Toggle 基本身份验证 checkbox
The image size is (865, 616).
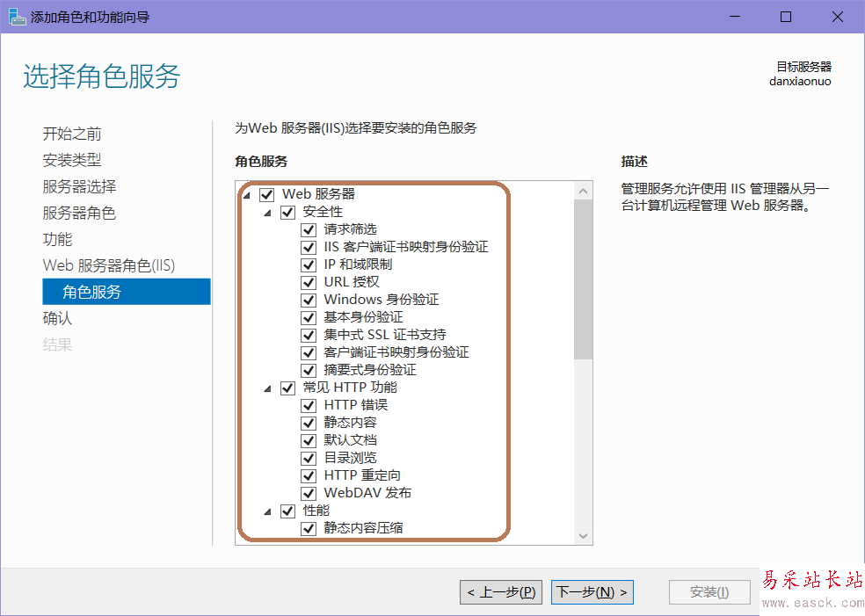click(x=309, y=318)
